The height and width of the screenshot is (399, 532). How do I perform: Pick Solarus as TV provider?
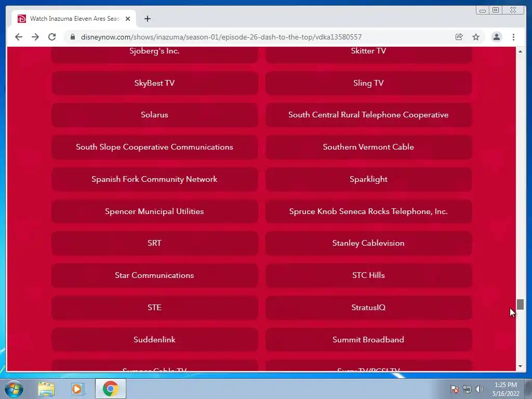click(x=155, y=115)
